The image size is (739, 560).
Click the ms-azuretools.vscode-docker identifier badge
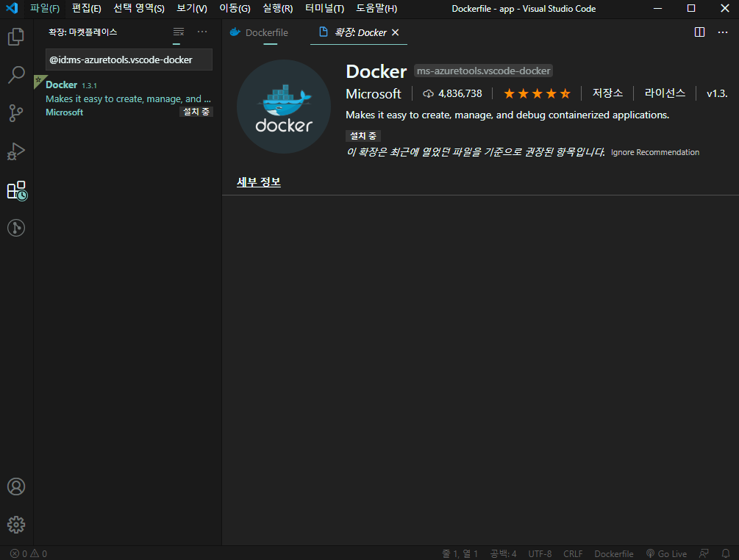[484, 71]
